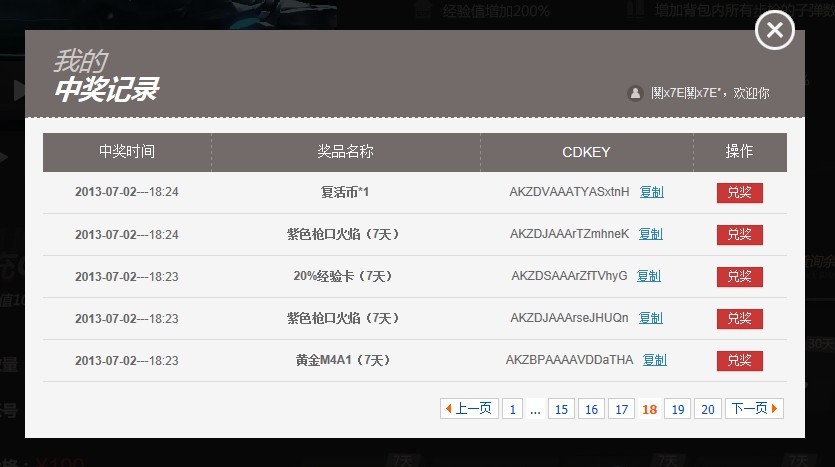Image resolution: width=835 pixels, height=467 pixels.
Task: Copy CDKEY for 复活币*1 prize
Action: (651, 192)
